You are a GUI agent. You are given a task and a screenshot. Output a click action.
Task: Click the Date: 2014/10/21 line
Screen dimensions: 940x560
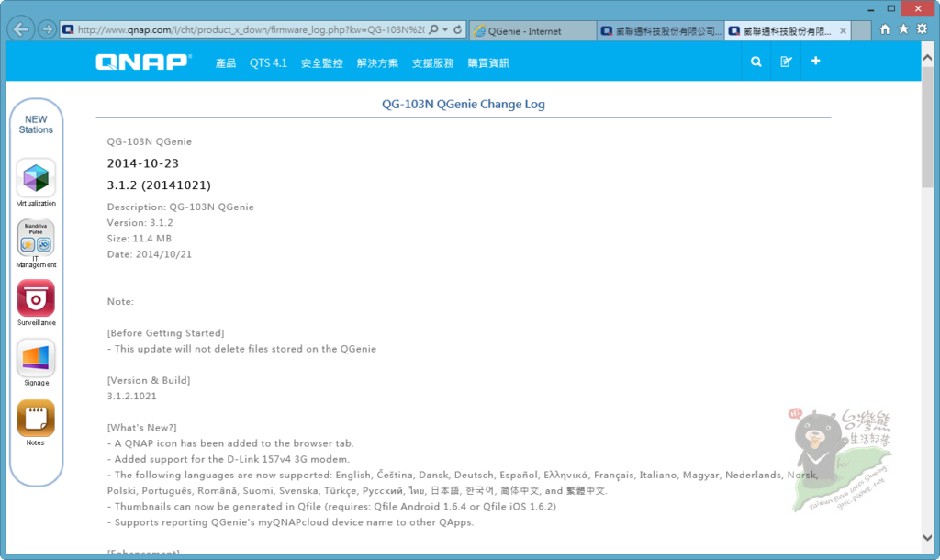pos(150,254)
